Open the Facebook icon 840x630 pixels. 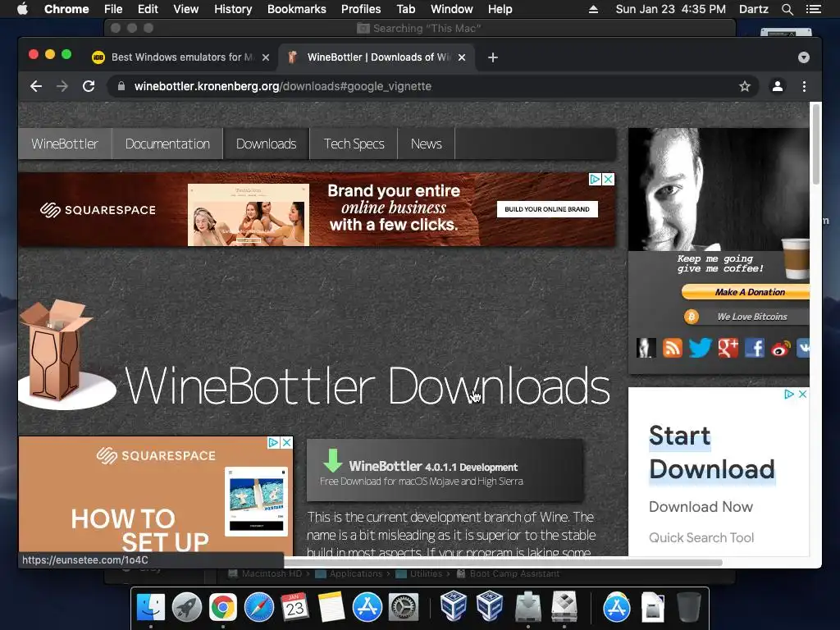pyautogui.click(x=755, y=348)
